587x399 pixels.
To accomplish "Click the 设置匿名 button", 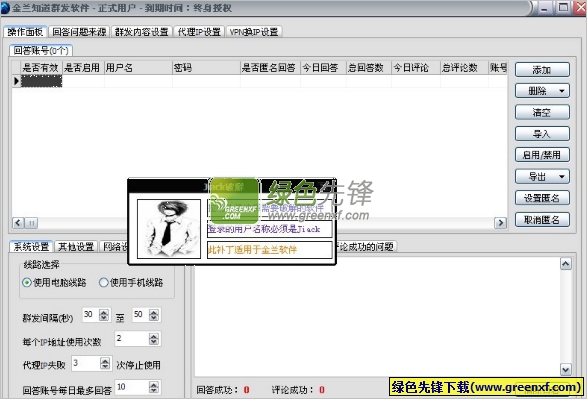I will pyautogui.click(x=542, y=198).
